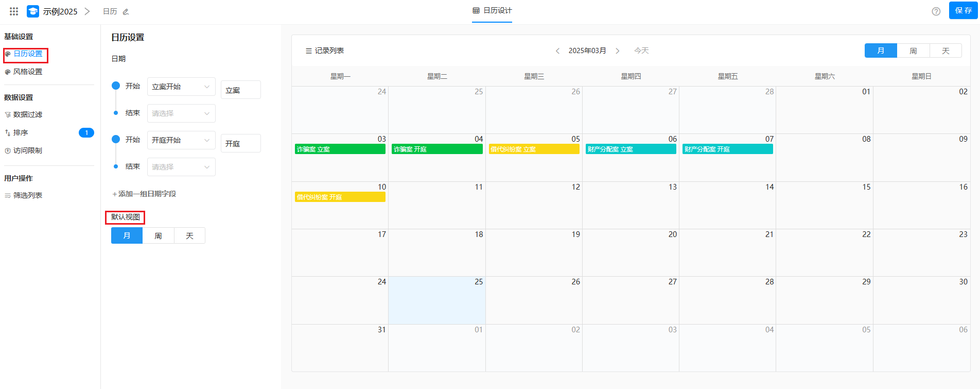Click the yellow 借代纠纷案 开庭 event
Screen dimensions: 980x389
(x=340, y=197)
